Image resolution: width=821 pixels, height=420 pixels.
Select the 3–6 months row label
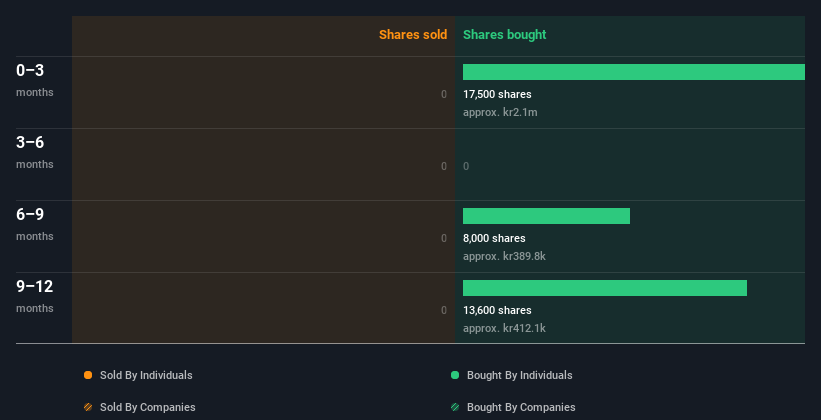[x=35, y=151]
